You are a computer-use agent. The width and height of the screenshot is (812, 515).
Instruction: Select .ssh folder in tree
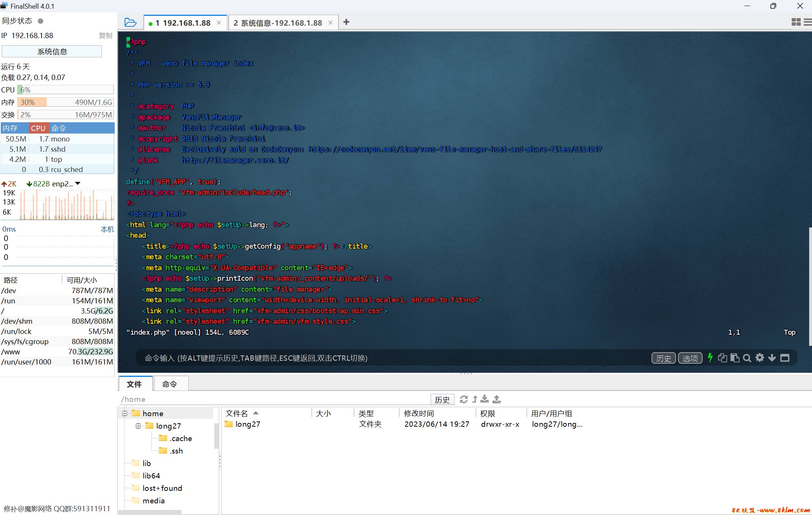pyautogui.click(x=171, y=451)
